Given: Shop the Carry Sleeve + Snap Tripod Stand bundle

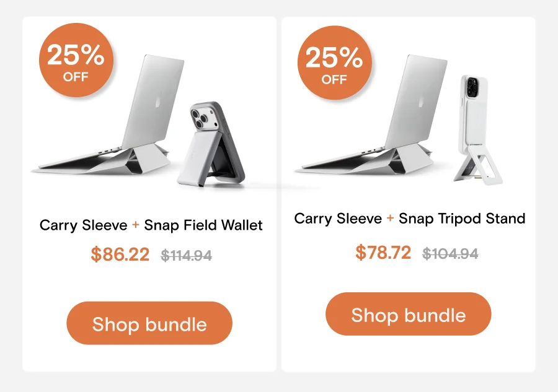Looking at the screenshot, I should (408, 315).
